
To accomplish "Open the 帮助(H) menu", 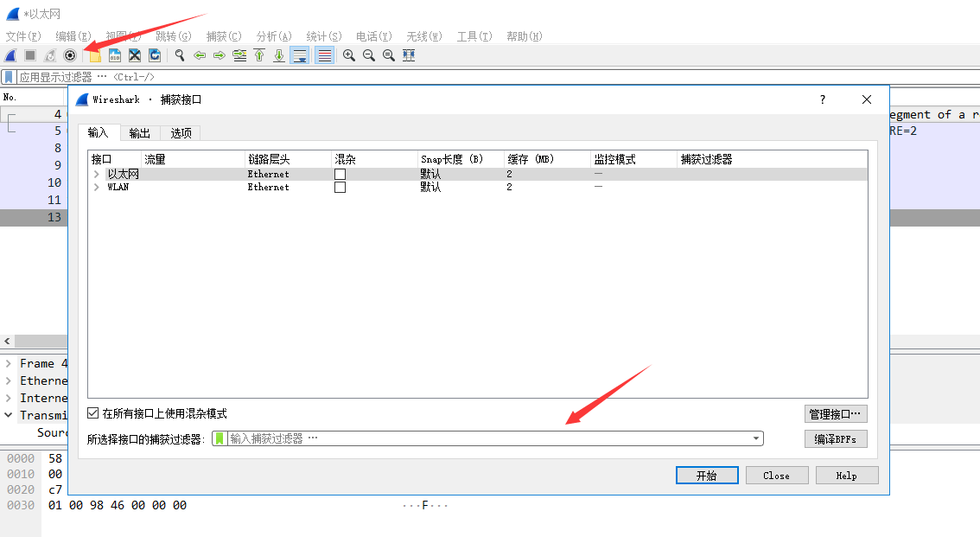I will pyautogui.click(x=525, y=36).
